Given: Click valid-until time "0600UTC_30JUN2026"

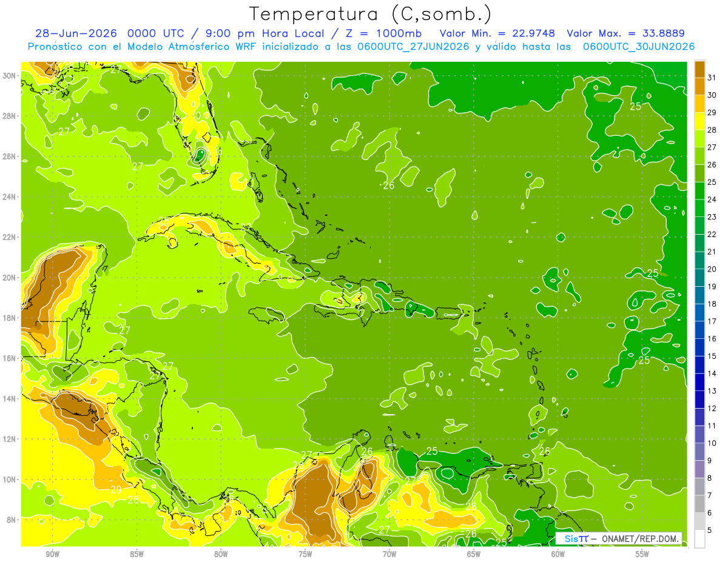Looking at the screenshot, I should pyautogui.click(x=639, y=46).
